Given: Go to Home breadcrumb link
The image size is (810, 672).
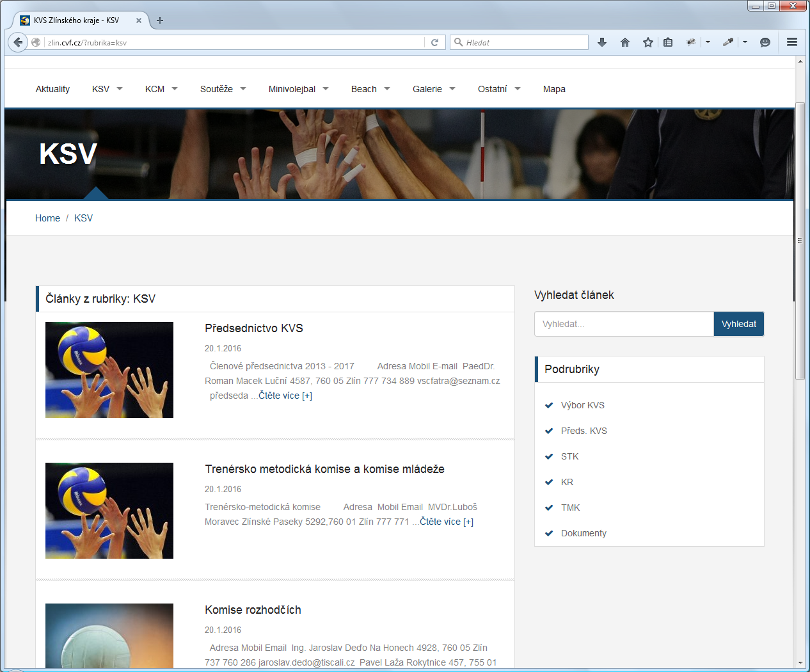Looking at the screenshot, I should (x=47, y=218).
